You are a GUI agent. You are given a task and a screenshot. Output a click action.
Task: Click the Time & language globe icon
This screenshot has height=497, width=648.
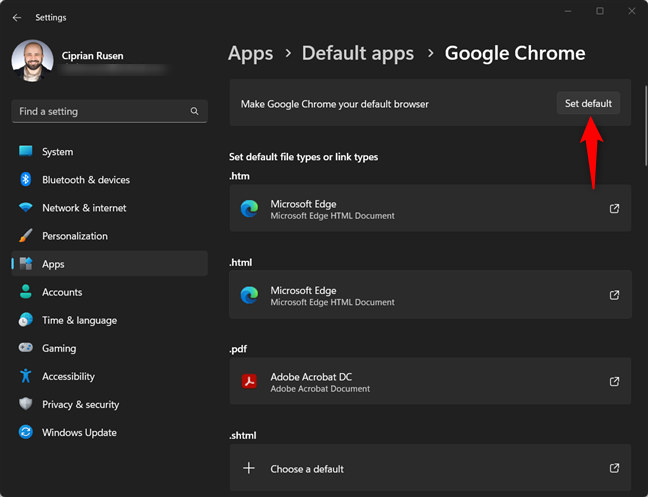[x=26, y=320]
